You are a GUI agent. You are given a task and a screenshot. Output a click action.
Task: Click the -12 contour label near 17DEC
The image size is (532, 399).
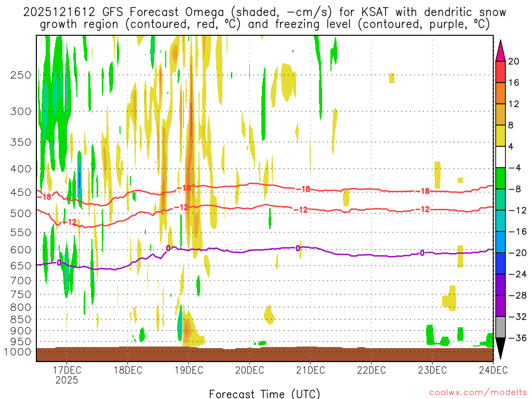(x=70, y=222)
